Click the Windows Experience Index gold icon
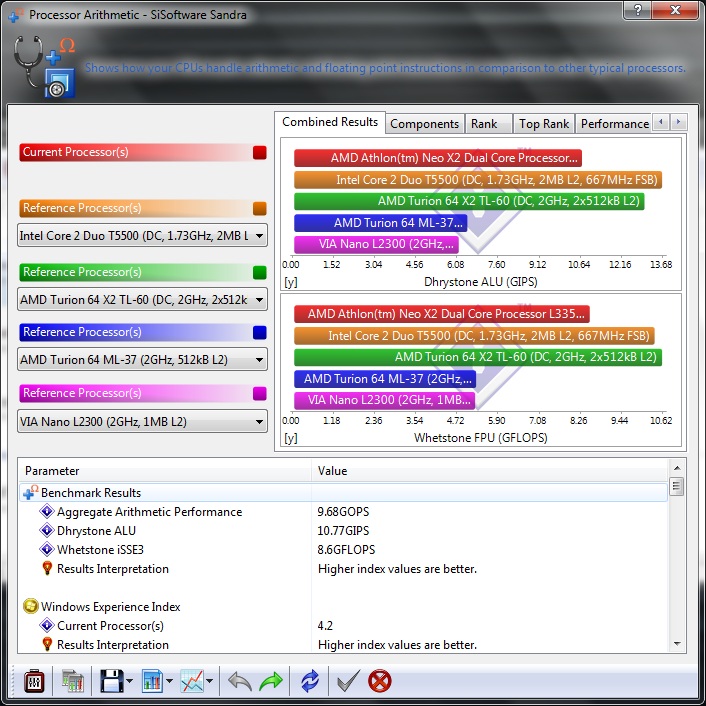 30,606
